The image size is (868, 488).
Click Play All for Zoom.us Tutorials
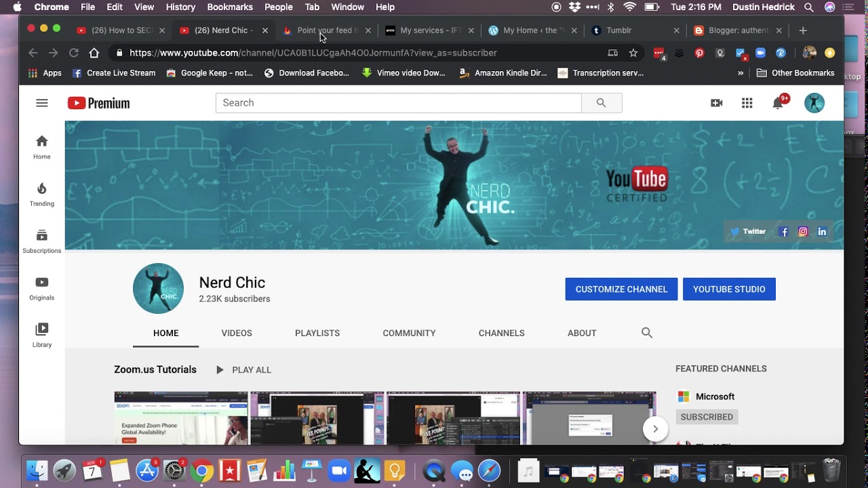(243, 370)
